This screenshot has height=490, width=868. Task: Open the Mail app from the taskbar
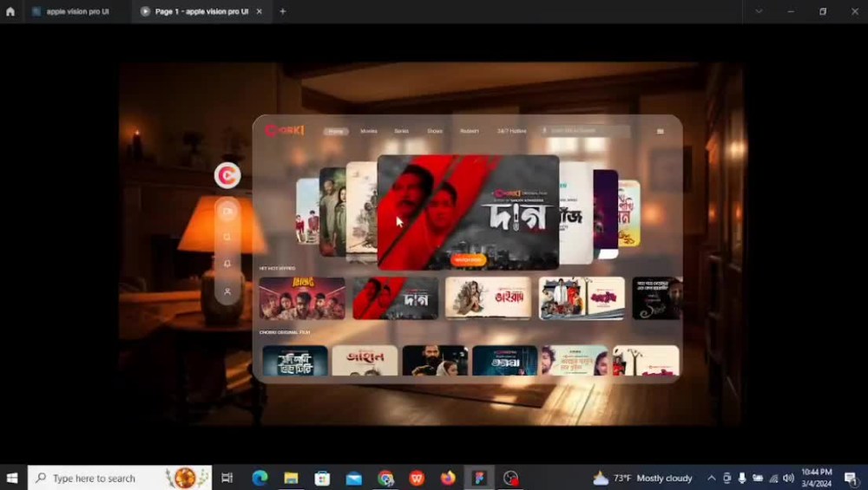[x=354, y=478]
